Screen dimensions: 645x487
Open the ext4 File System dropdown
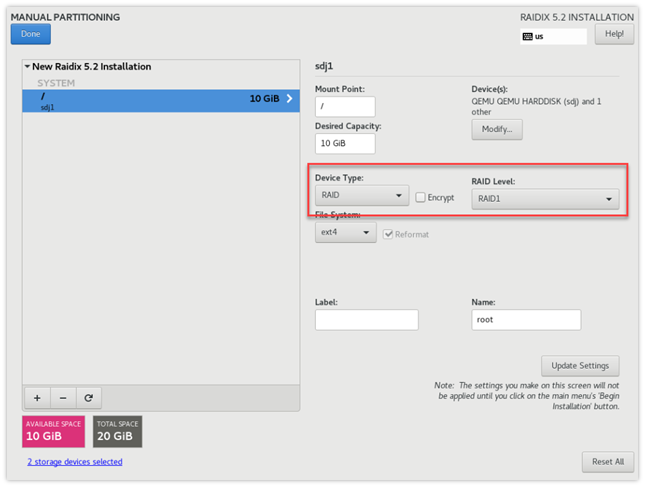pos(345,233)
